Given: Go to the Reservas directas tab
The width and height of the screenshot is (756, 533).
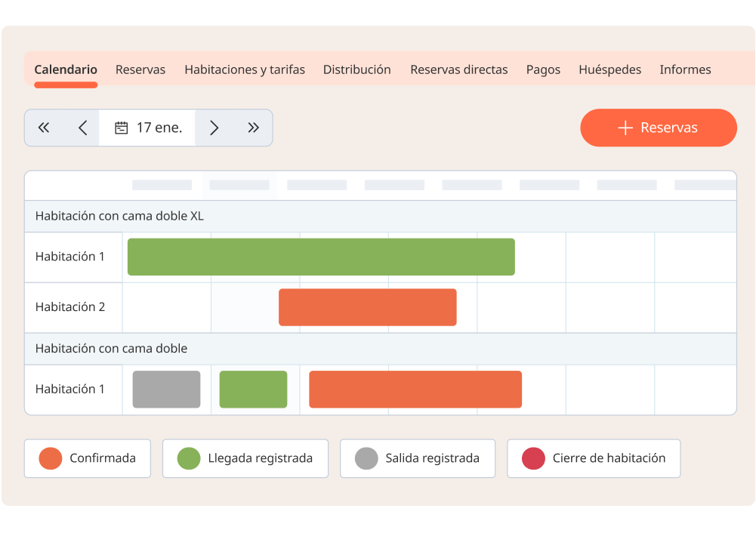Looking at the screenshot, I should [459, 69].
